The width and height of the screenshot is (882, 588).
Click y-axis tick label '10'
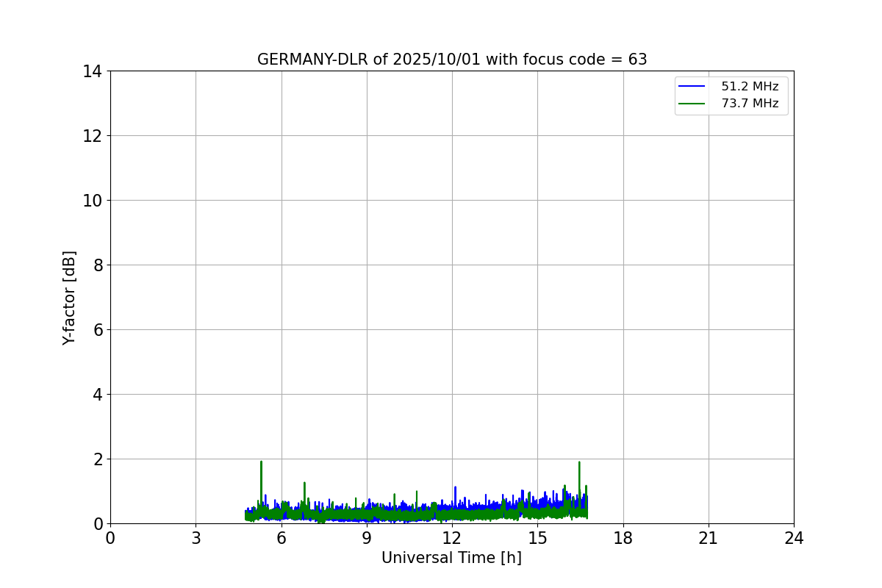pos(93,201)
